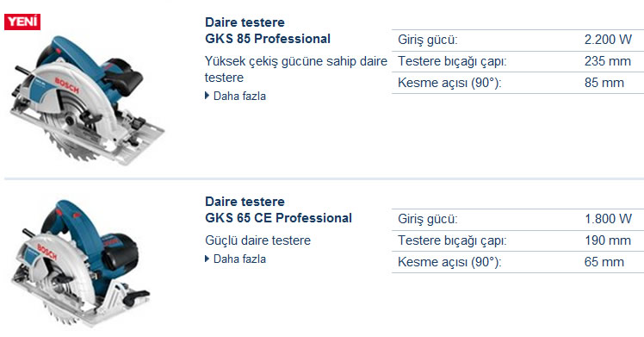This screenshot has height=337, width=644.
Task: Click the Kesme açısı 85 mm row
Action: (x=518, y=83)
